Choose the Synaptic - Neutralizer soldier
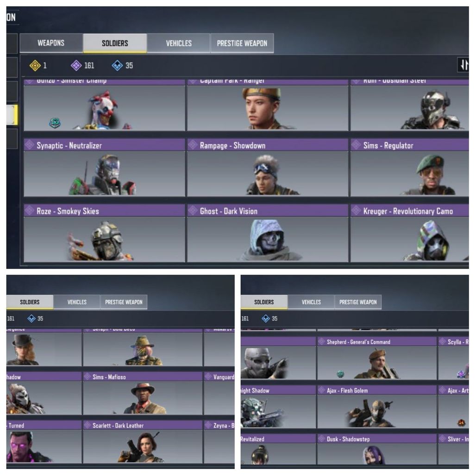This screenshot has width=476, height=476. pyautogui.click(x=104, y=168)
